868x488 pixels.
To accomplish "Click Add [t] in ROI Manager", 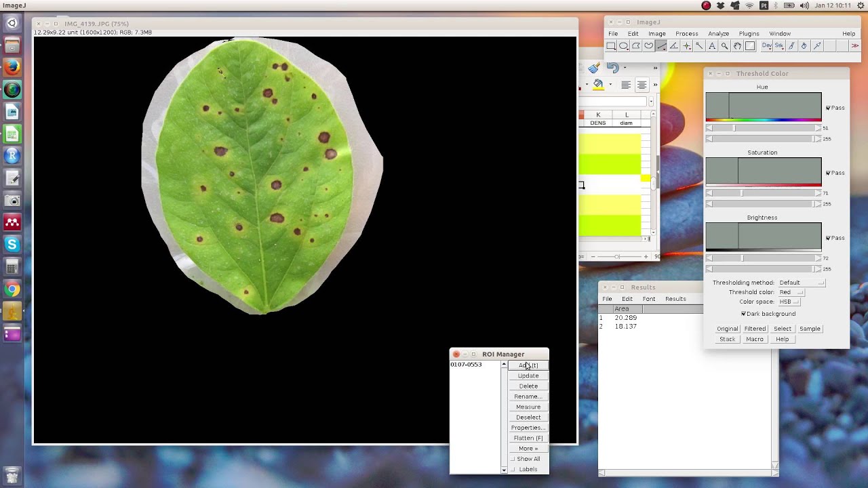I will coord(528,365).
